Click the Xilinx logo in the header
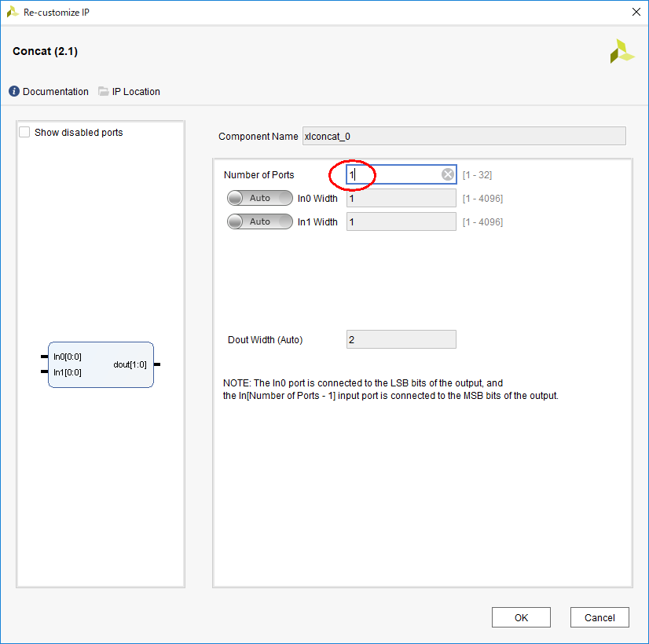Image resolution: width=649 pixels, height=644 pixels. point(621,51)
